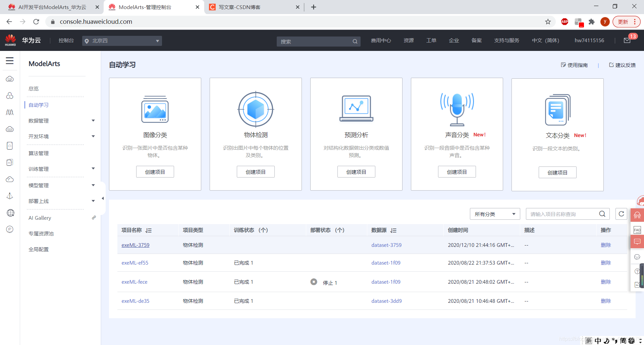Open 专属资源池 in the sidebar

tap(41, 233)
